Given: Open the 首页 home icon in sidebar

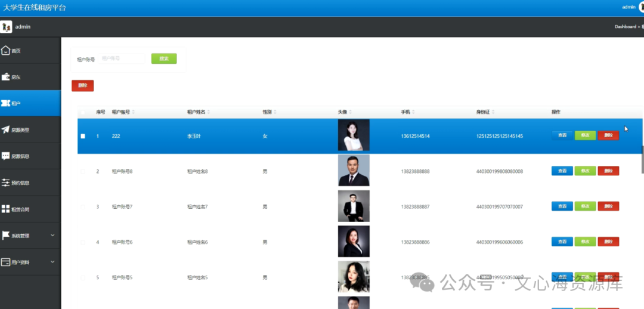Looking at the screenshot, I should pos(5,51).
